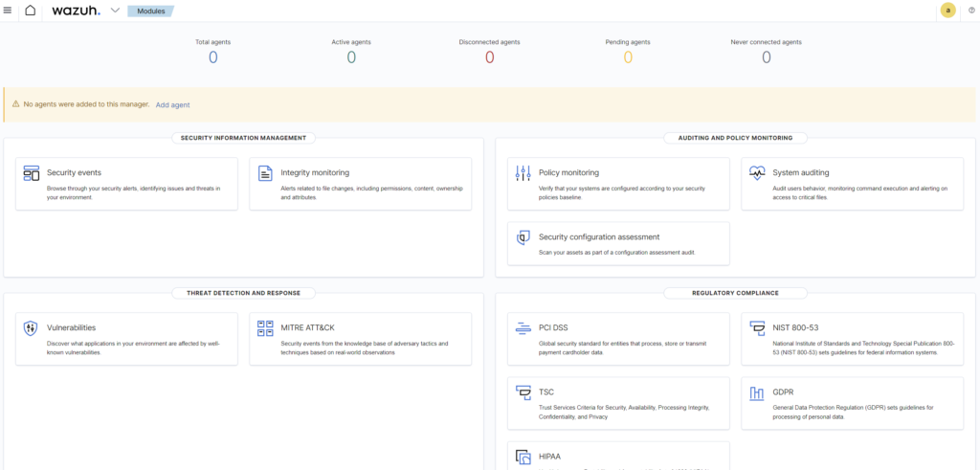980x470 pixels.
Task: Open the hamburger navigation menu
Action: (x=8, y=11)
